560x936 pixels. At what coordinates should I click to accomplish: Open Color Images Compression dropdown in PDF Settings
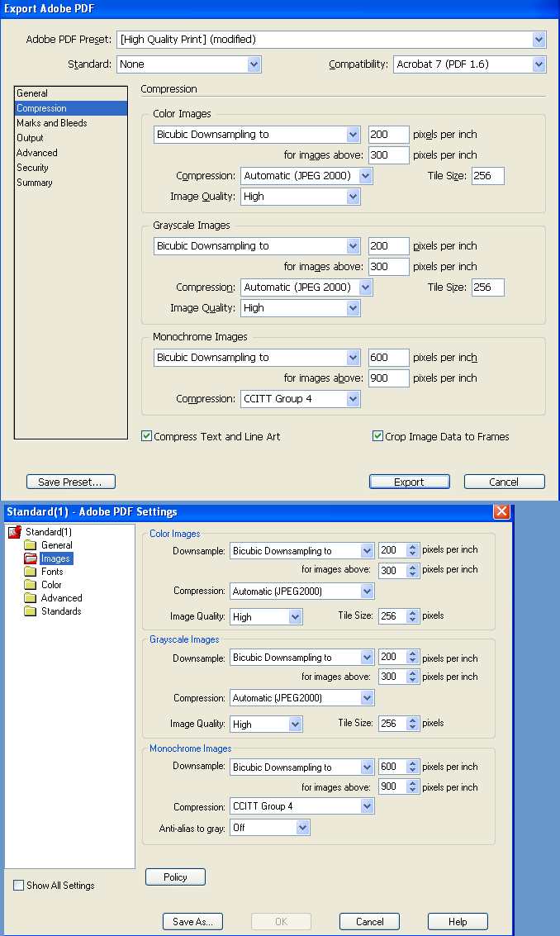coord(301,592)
